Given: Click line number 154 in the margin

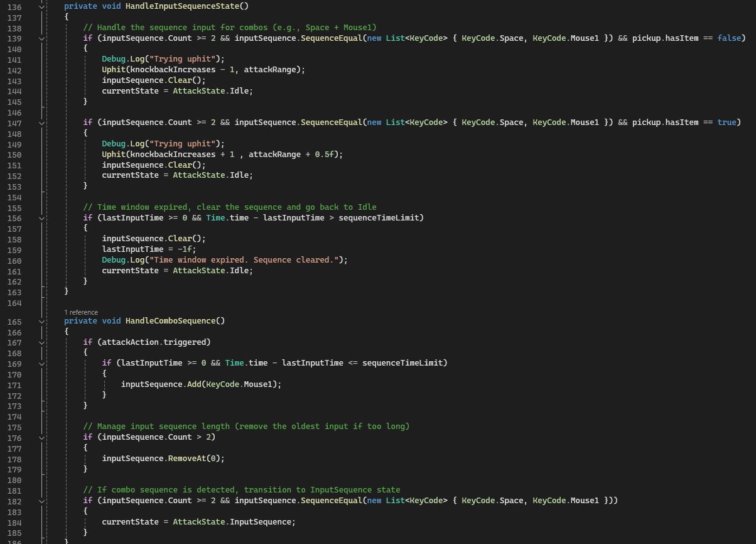Looking at the screenshot, I should click(14, 197).
